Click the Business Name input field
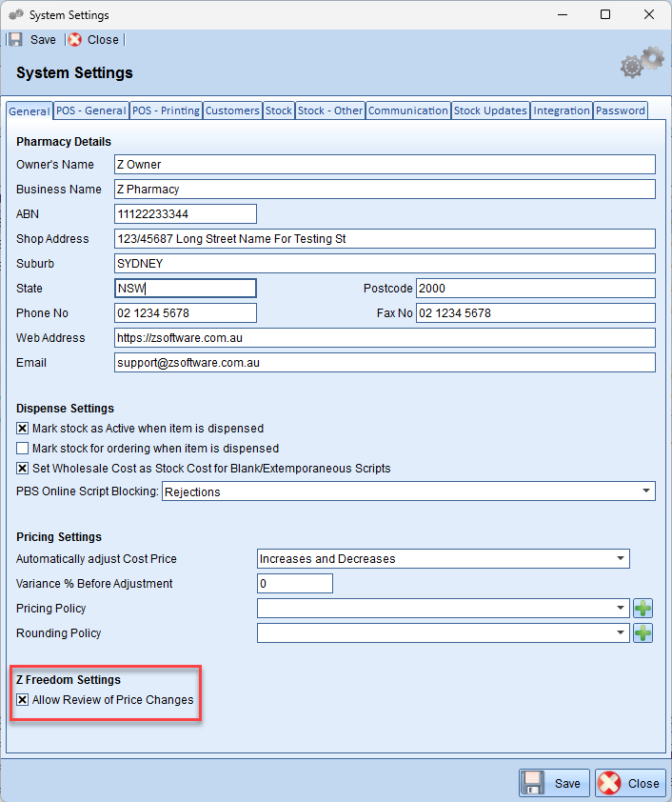 click(x=385, y=189)
